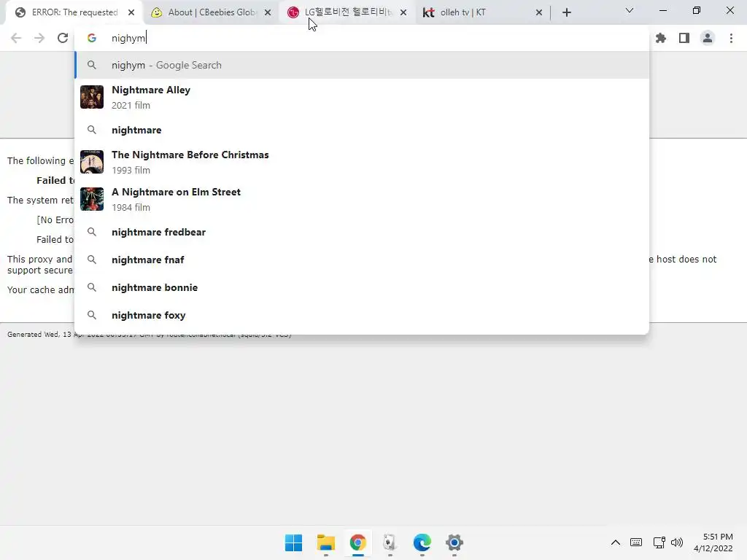
Task: Click the address bar containing nighym
Action: pos(362,38)
